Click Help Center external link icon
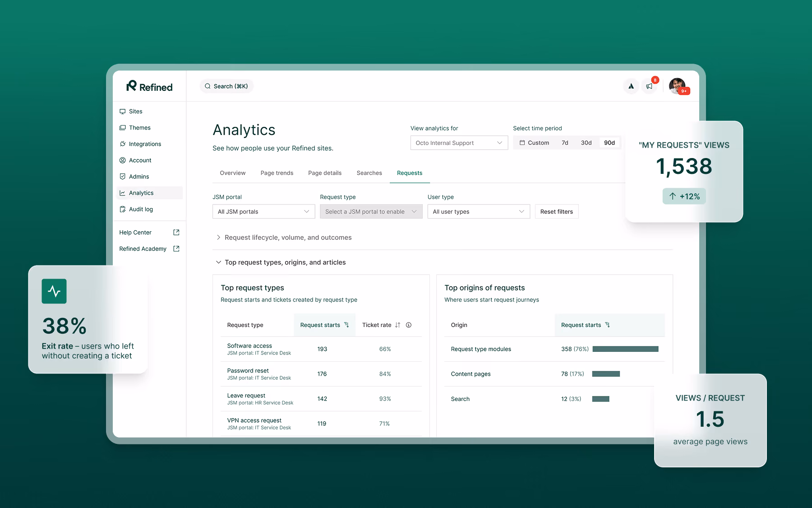 176,233
